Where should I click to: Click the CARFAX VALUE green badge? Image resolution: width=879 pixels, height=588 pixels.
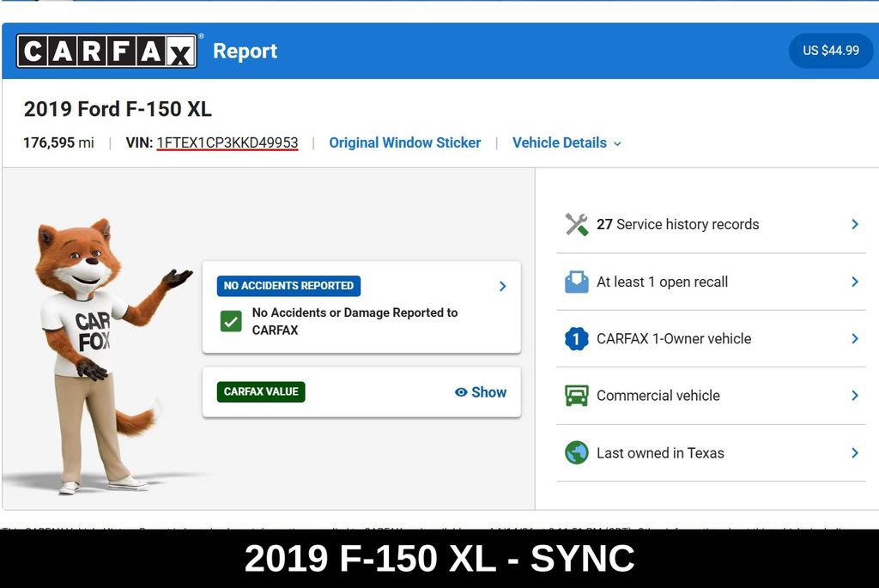pyautogui.click(x=261, y=391)
